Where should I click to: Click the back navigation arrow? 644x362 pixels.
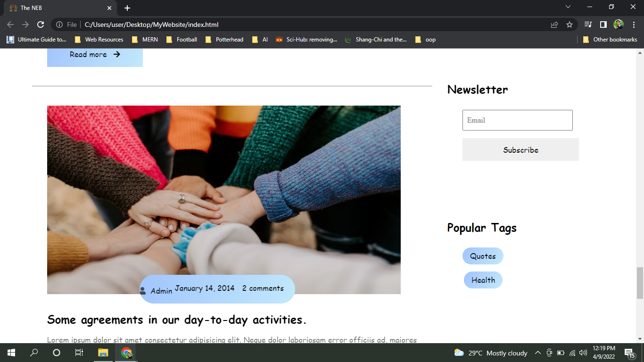tap(10, 25)
